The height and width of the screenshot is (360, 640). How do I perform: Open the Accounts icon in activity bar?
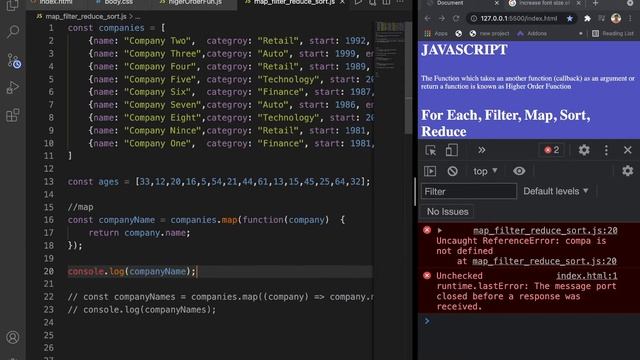13,337
